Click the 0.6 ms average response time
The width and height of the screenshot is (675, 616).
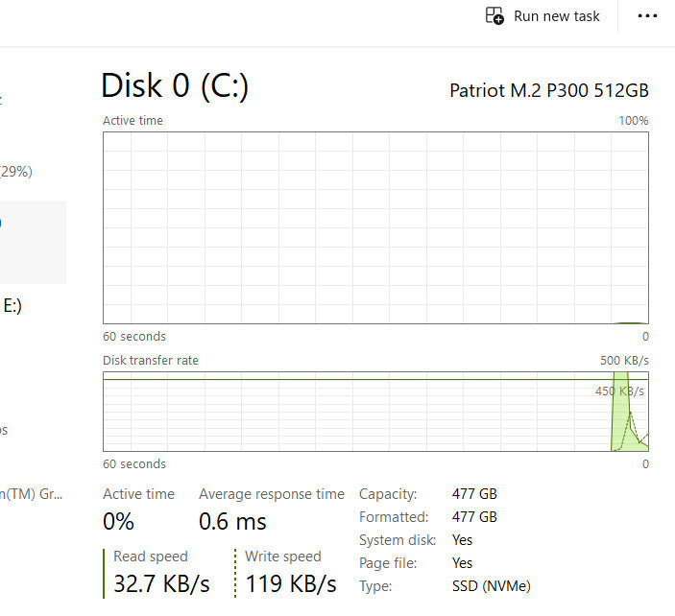click(232, 522)
